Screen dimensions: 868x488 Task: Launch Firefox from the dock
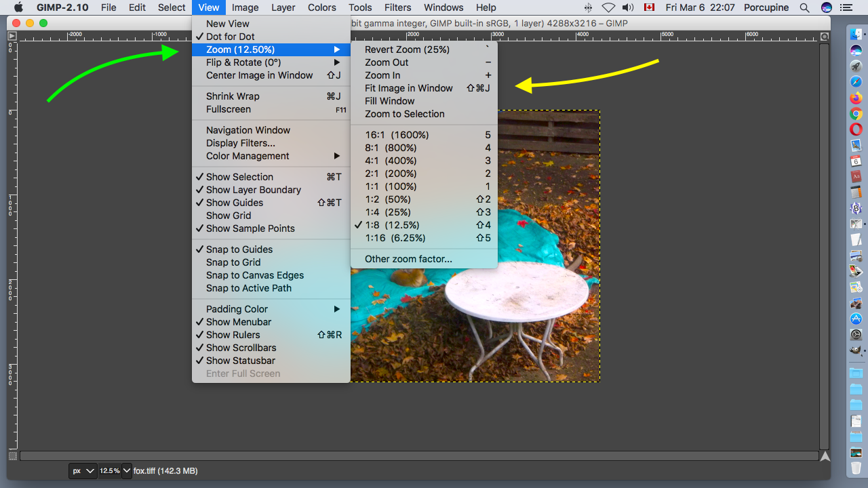coord(856,98)
